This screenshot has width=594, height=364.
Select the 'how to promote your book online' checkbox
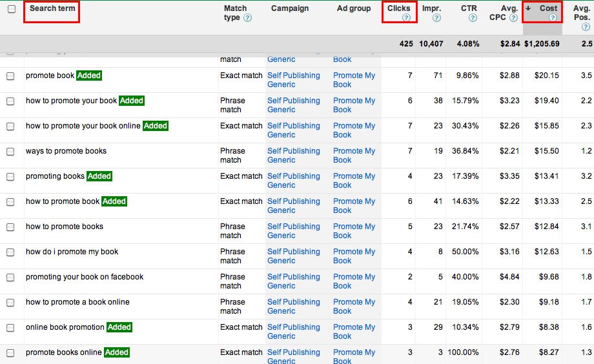(x=10, y=126)
